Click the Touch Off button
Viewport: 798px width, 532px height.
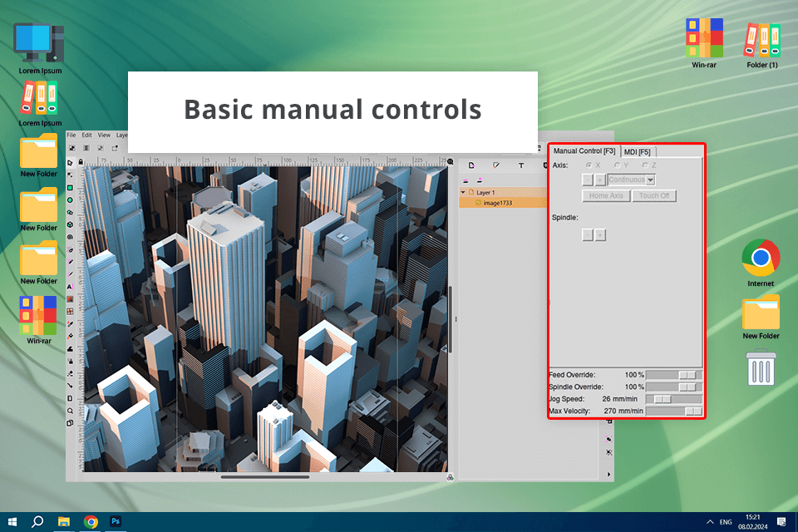tap(654, 196)
